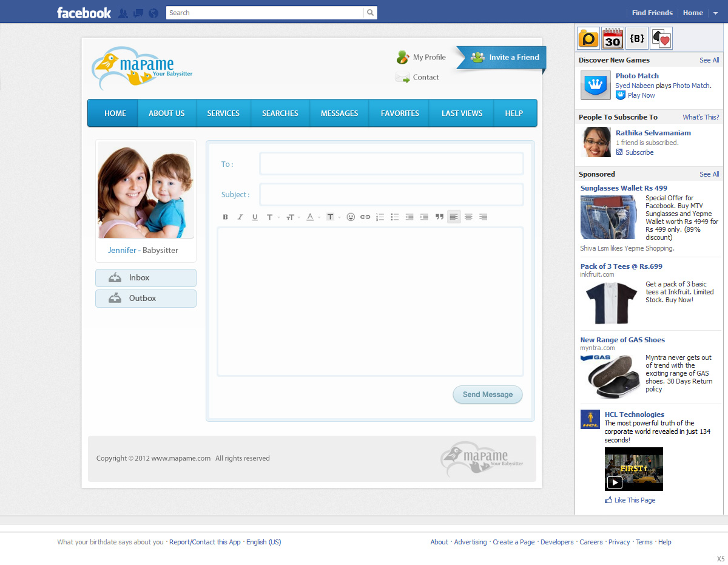The image size is (728, 565).
Task: Toggle center text alignment
Action: click(x=468, y=217)
